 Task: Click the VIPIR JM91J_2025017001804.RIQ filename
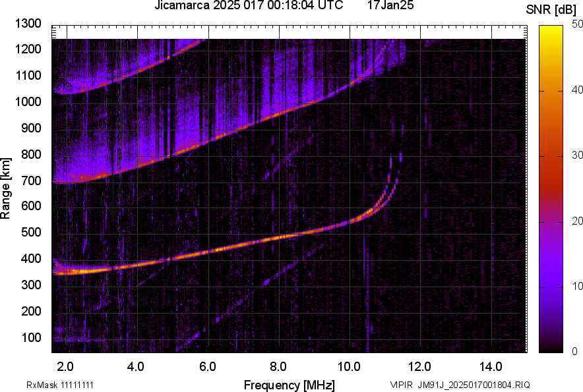pyautogui.click(x=460, y=385)
